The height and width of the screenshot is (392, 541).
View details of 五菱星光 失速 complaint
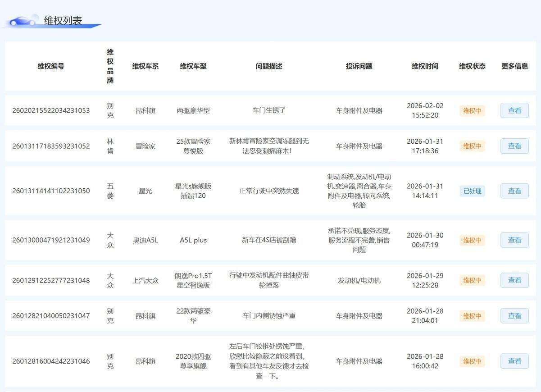(514, 191)
